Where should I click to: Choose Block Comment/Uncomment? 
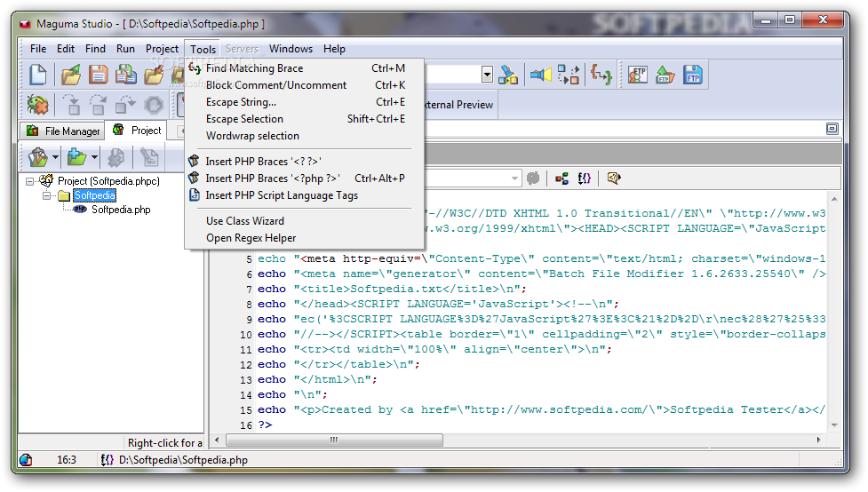tap(305, 85)
